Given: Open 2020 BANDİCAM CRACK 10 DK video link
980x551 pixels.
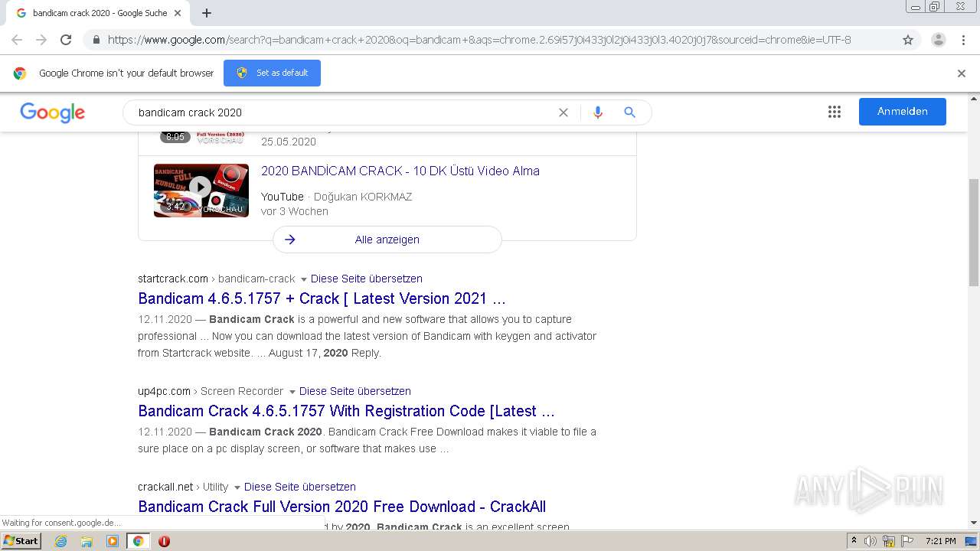Looking at the screenshot, I should tap(400, 171).
